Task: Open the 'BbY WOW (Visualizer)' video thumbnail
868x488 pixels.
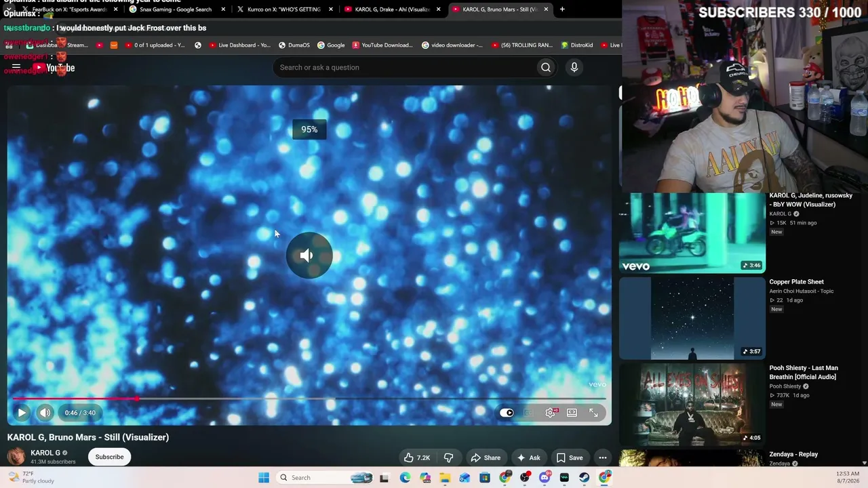Action: (x=692, y=232)
